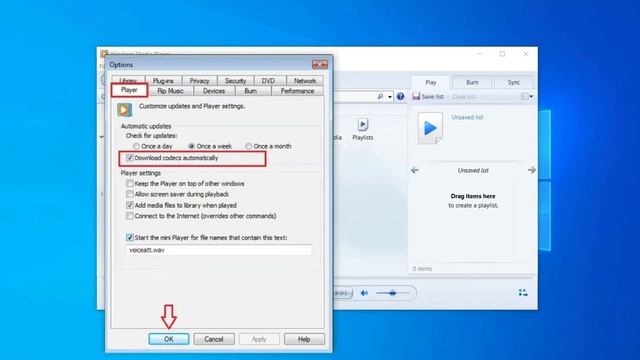Mute the volume speaker icon

(x=364, y=293)
